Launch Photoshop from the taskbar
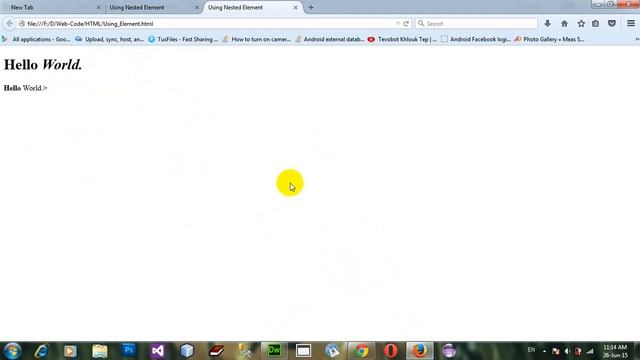 tap(129, 351)
